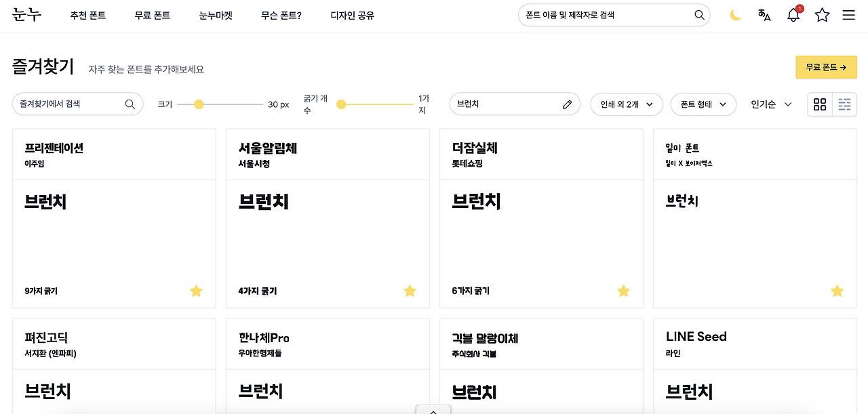Viewport: 868px width, 414px height.
Task: Click 6가지 굵기 text
Action: (x=471, y=291)
